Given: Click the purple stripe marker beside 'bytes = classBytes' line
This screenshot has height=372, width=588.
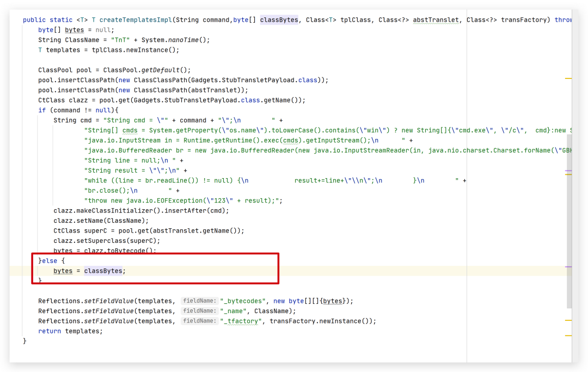Looking at the screenshot, I should tap(568, 267).
